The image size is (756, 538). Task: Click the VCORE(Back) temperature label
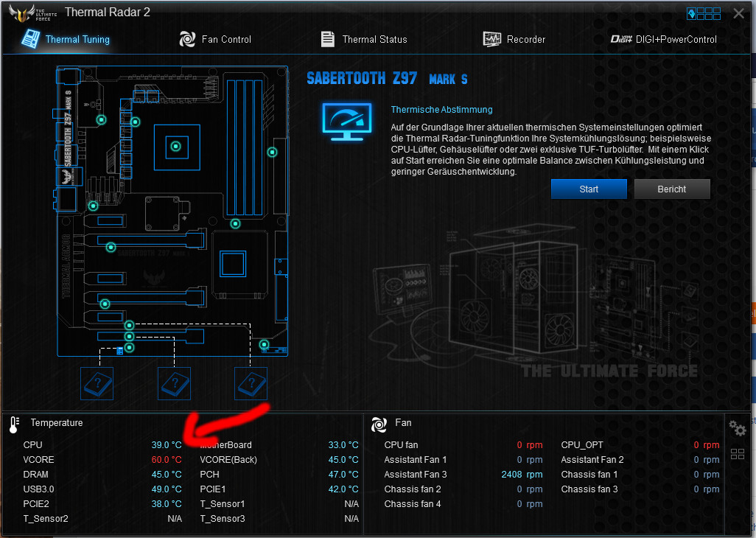coord(228,460)
